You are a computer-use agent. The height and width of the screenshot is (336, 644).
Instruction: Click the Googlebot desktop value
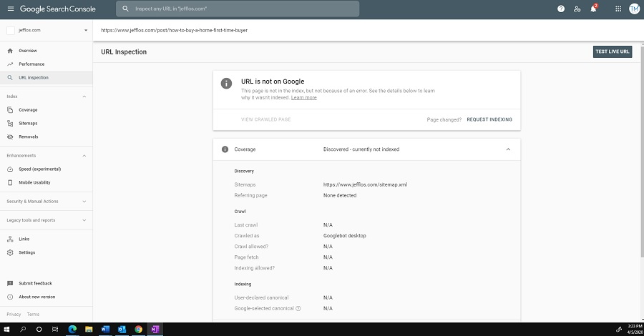click(345, 236)
